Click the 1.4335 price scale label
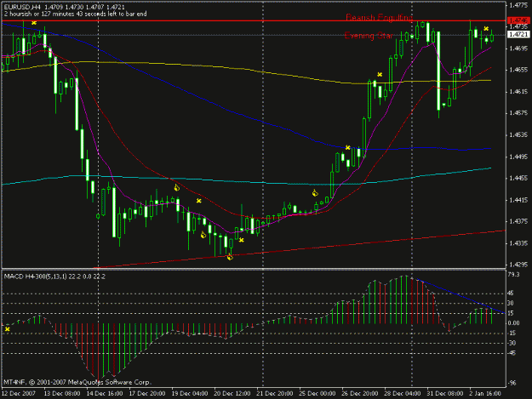The image size is (532, 399). pos(518,242)
